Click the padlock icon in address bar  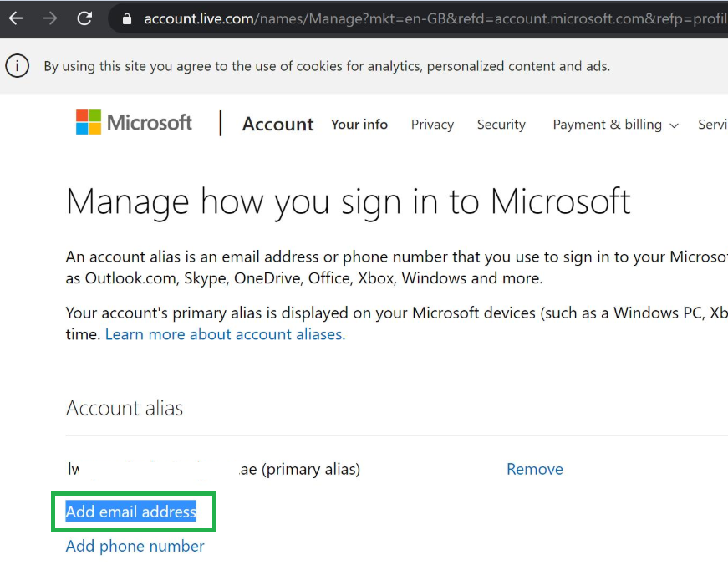[x=127, y=19]
